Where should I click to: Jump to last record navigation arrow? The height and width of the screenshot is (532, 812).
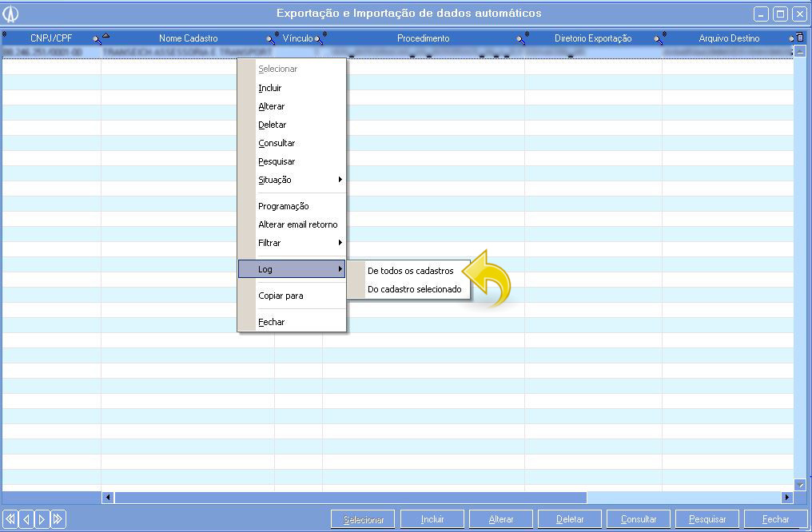58,519
